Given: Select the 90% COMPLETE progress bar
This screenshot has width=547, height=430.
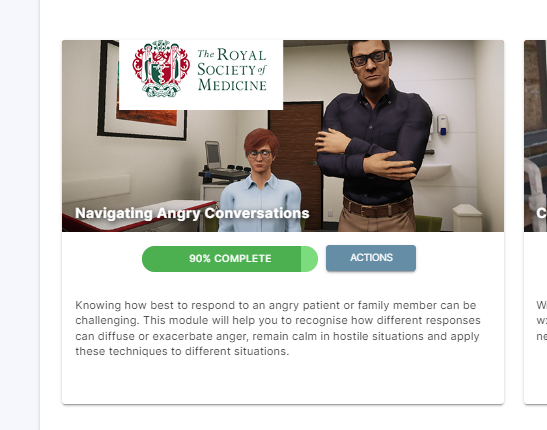Looking at the screenshot, I should coord(230,259).
